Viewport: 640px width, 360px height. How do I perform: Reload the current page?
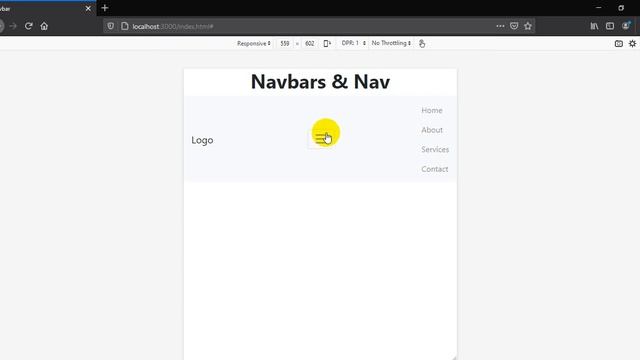point(29,26)
